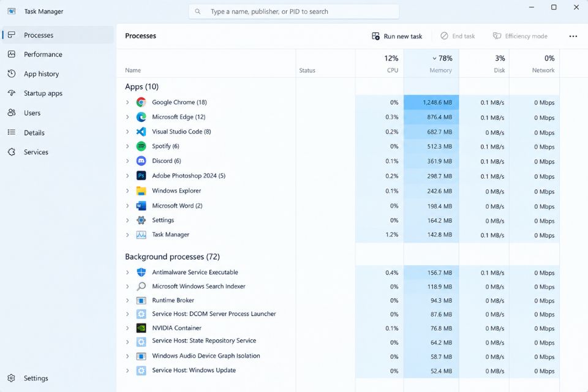
Task: Go to Startup apps page
Action: pyautogui.click(x=58, y=93)
